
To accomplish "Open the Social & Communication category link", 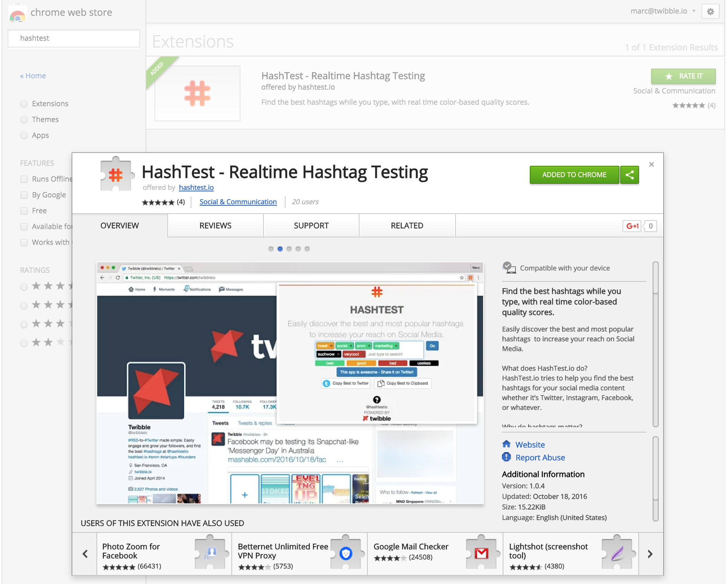I will point(238,202).
